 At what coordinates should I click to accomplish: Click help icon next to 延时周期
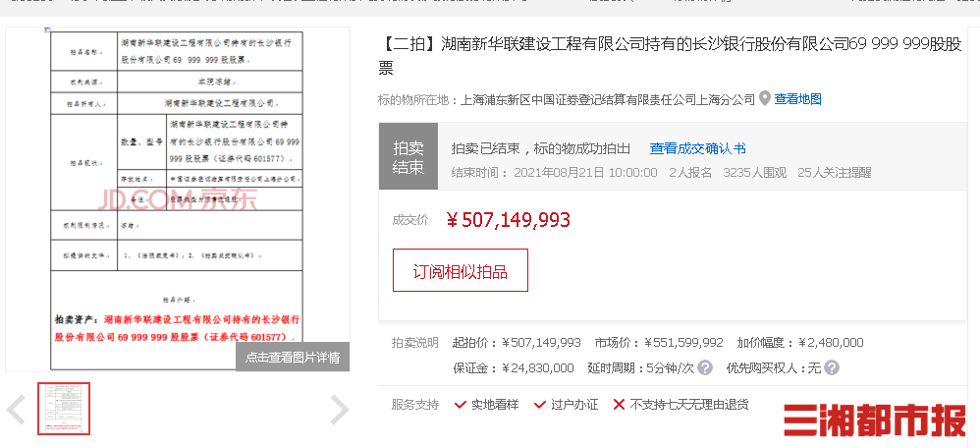tap(704, 367)
